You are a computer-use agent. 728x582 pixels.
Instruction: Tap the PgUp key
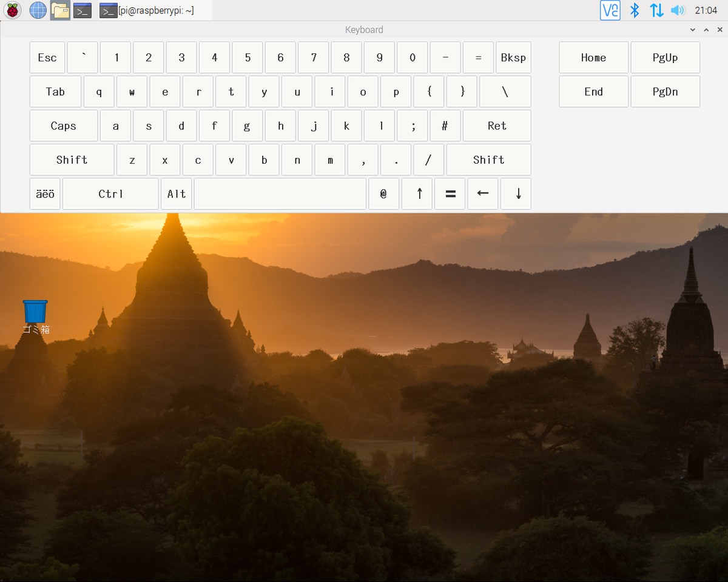(x=666, y=58)
